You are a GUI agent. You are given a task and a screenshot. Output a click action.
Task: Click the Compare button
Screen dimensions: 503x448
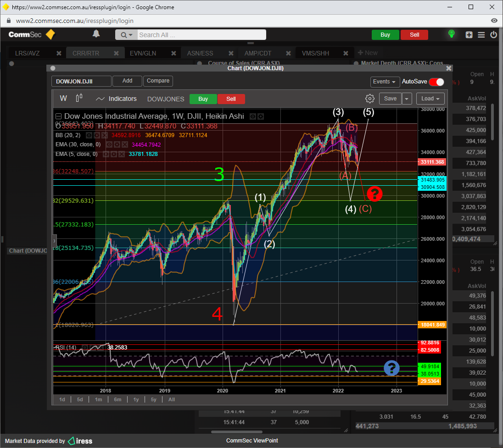(x=158, y=81)
